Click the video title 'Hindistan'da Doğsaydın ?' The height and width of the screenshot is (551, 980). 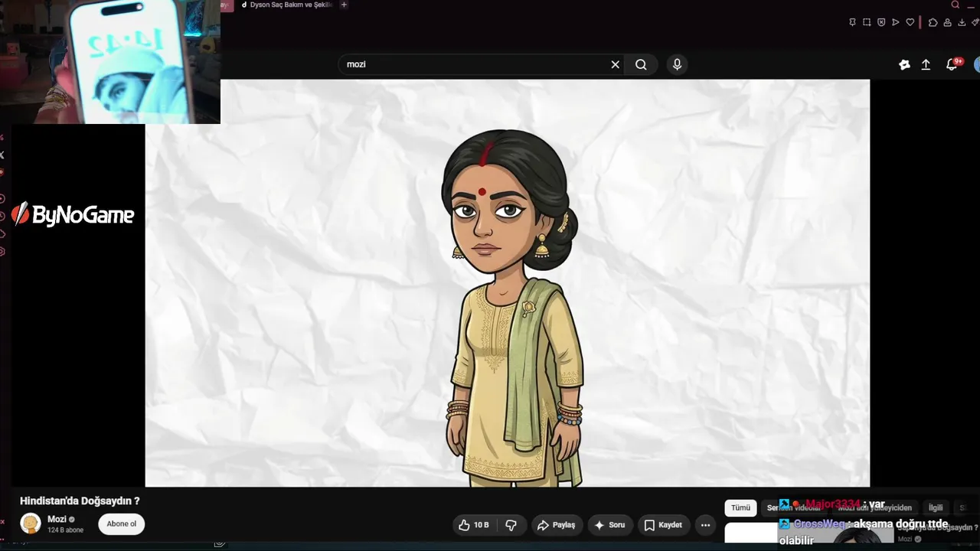[80, 501]
